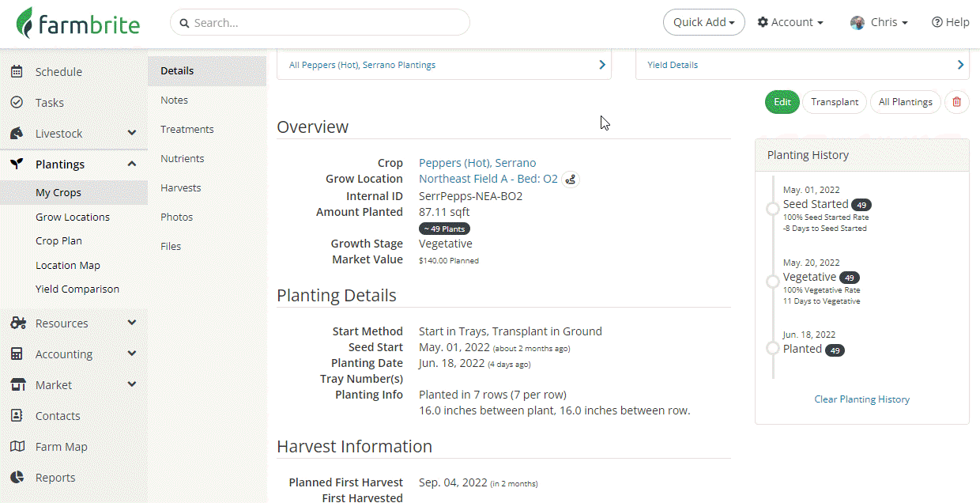Select the Vegetative timeline marker

pos(773,282)
